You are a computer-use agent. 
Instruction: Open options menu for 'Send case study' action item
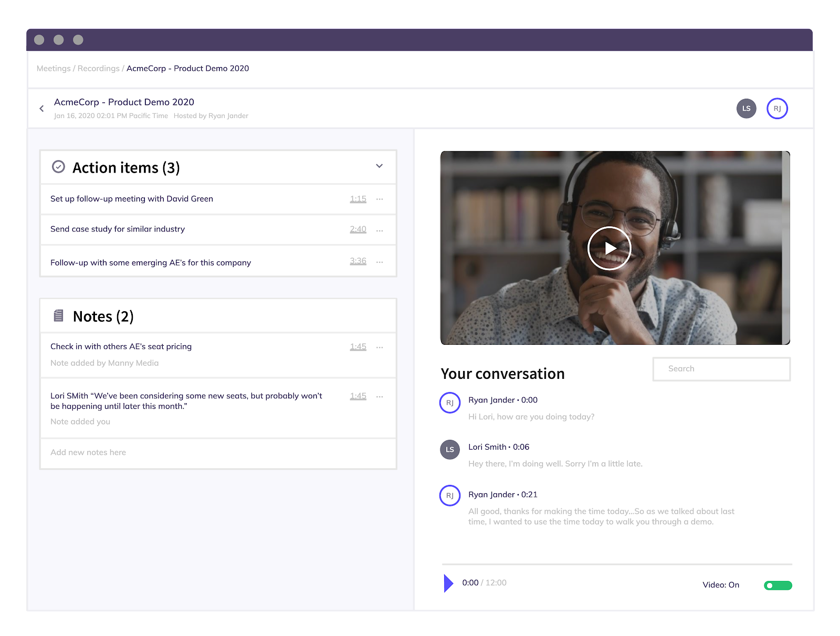(380, 230)
